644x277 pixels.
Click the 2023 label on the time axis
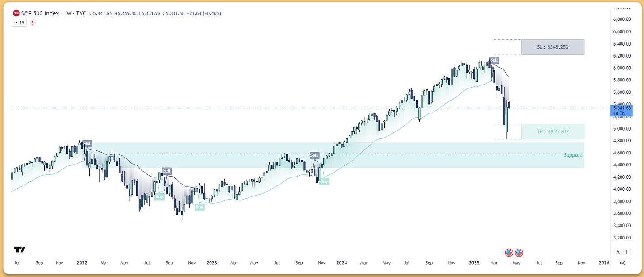(212, 263)
